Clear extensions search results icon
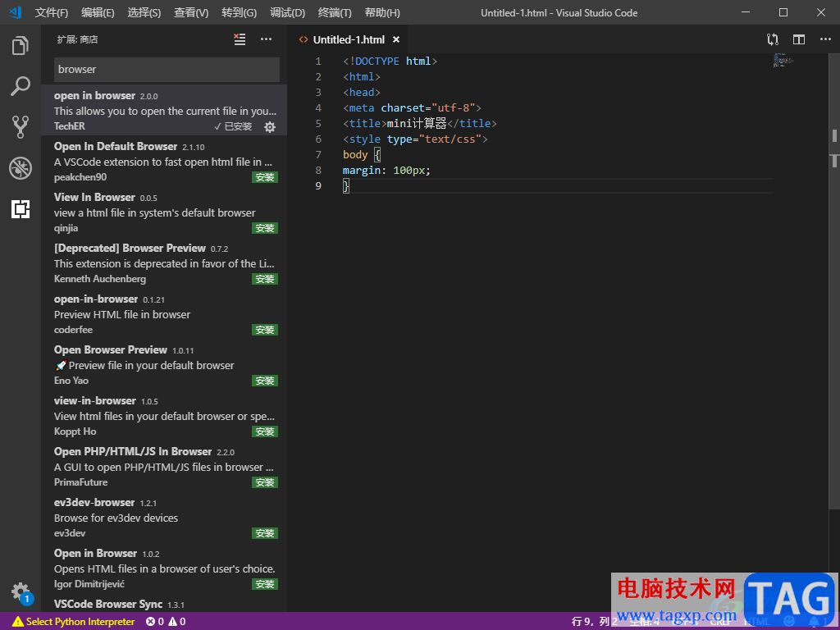The width and height of the screenshot is (840, 630). 240,39
